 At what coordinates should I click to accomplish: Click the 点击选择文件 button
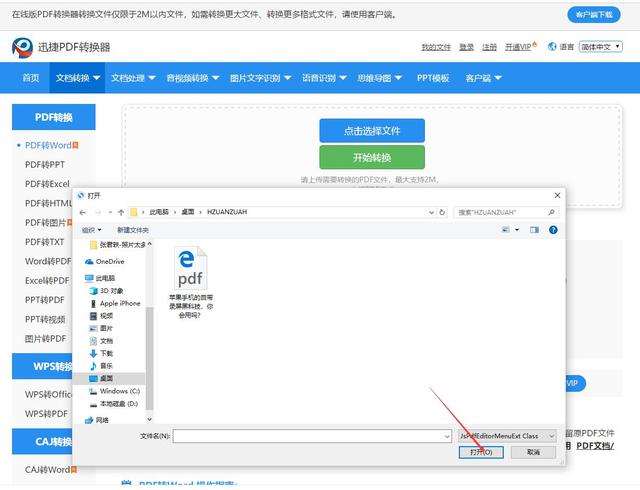tap(372, 131)
